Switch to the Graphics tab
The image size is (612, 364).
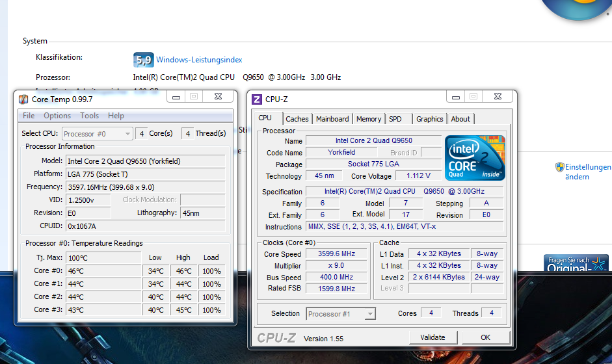click(430, 119)
